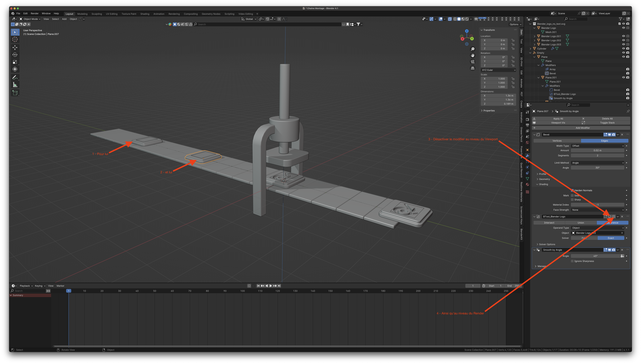Click the viewport zoom magnifier icon
This screenshot has width=641, height=364.
click(x=473, y=49)
